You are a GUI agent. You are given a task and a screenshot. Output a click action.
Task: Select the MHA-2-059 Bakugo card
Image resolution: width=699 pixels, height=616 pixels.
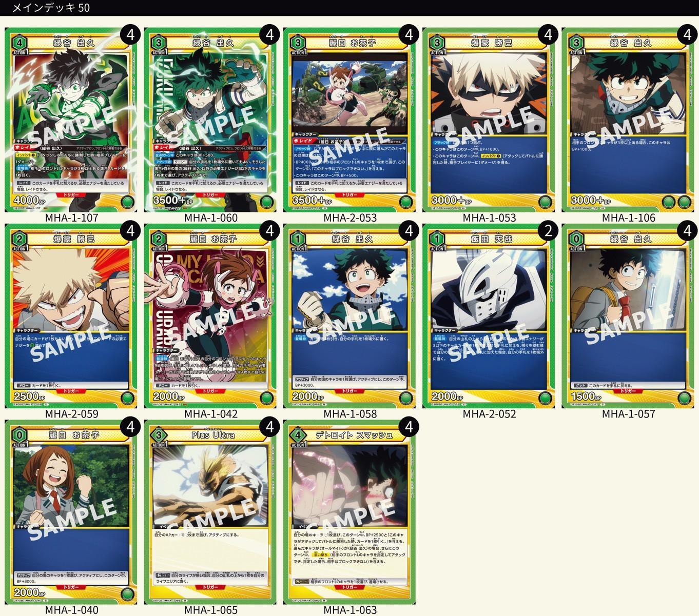[71, 316]
